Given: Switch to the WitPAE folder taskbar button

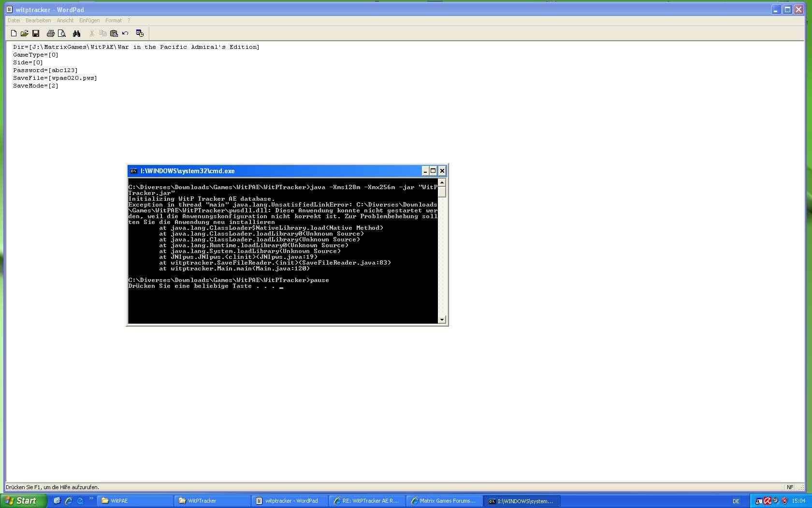Looking at the screenshot, I should tap(135, 501).
